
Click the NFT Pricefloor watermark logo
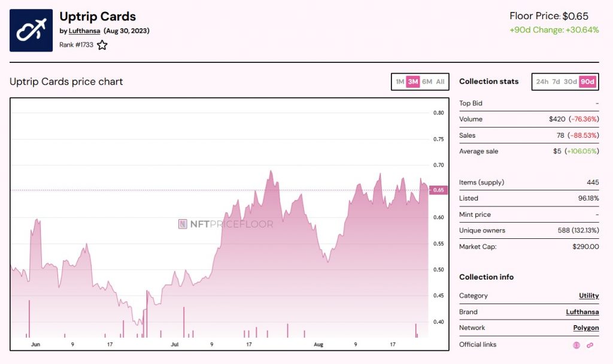226,225
